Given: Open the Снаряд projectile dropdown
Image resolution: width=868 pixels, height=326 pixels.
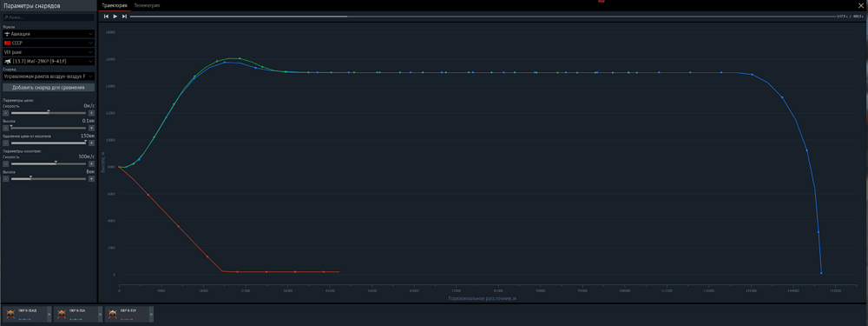Looking at the screenshot, I should 48,76.
